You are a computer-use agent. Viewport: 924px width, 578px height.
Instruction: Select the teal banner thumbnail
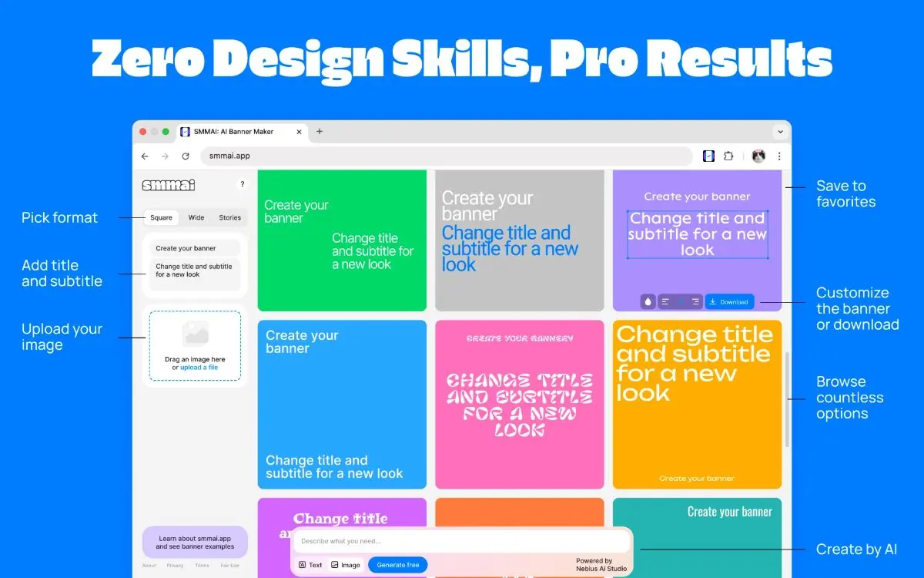coord(697,538)
